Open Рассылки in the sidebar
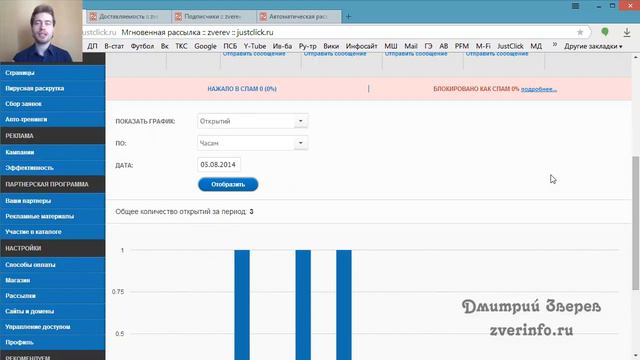The height and width of the screenshot is (360, 640). coord(53,296)
